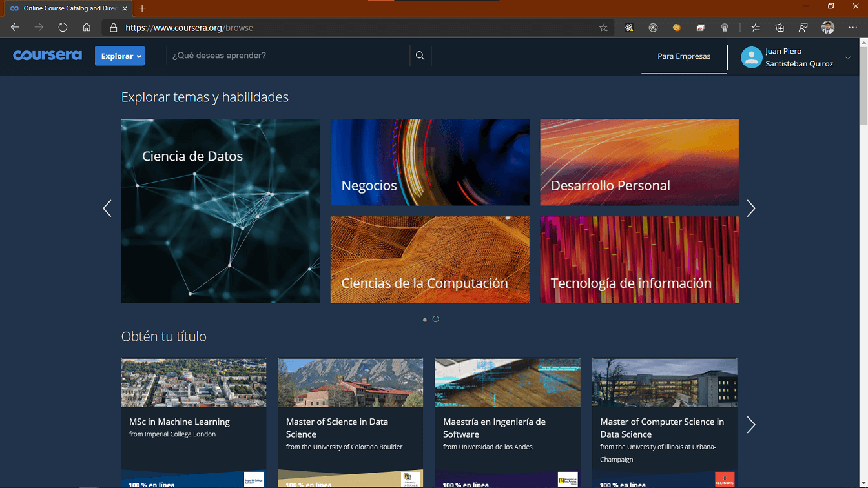Open the rainbow window extension icon
868x488 pixels.
pyautogui.click(x=701, y=28)
